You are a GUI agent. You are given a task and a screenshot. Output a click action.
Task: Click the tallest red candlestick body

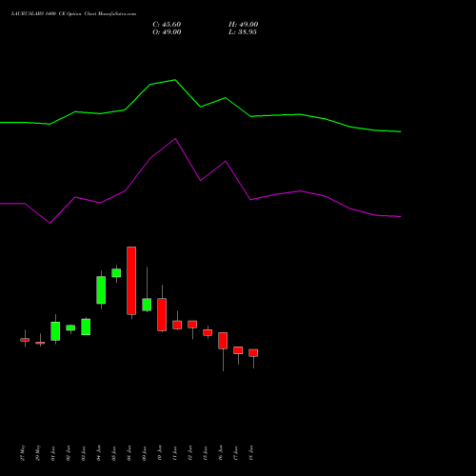click(x=131, y=281)
